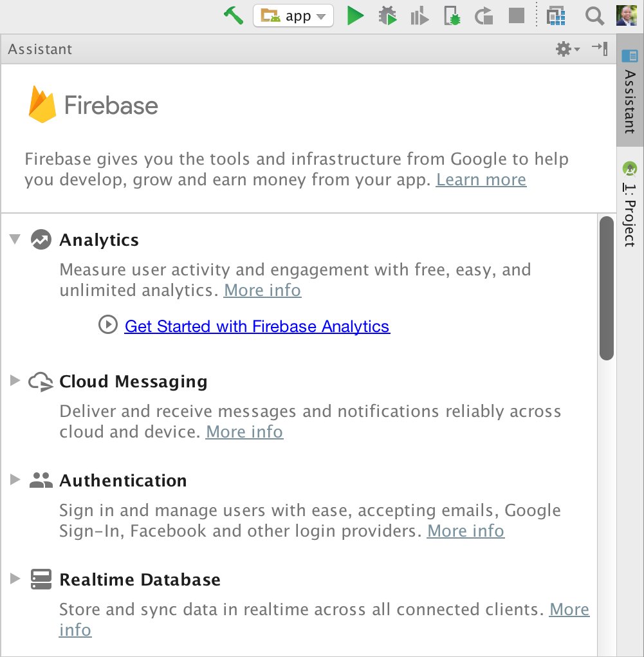Open the Assistant panel settings gear
644x657 pixels.
562,48
